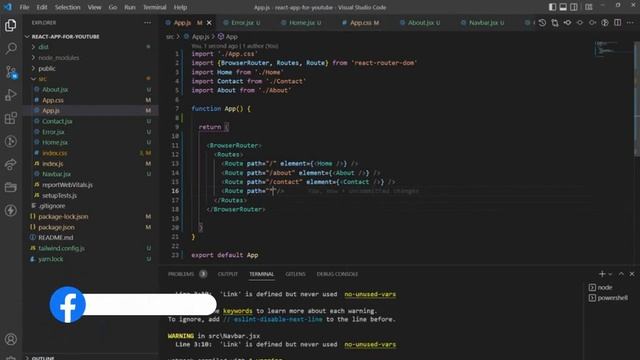Screen dimensions: 640x360
Task: Open the Terminal menu
Action: coord(155,7)
